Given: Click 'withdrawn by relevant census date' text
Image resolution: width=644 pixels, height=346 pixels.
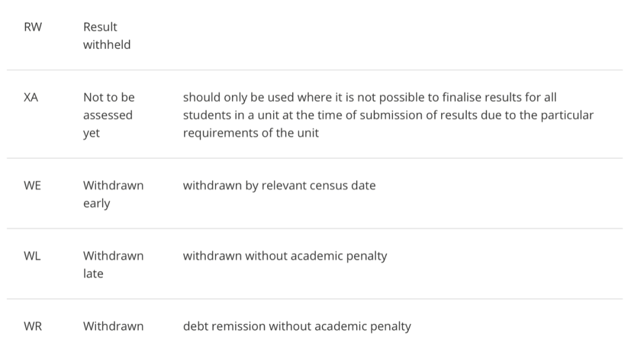Looking at the screenshot, I should 279,186.
